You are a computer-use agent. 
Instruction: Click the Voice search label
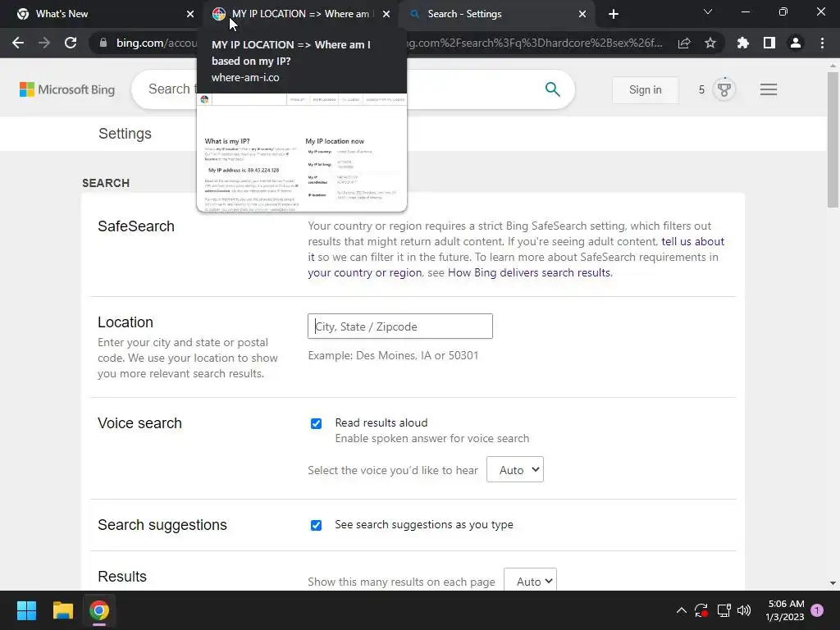tap(139, 423)
